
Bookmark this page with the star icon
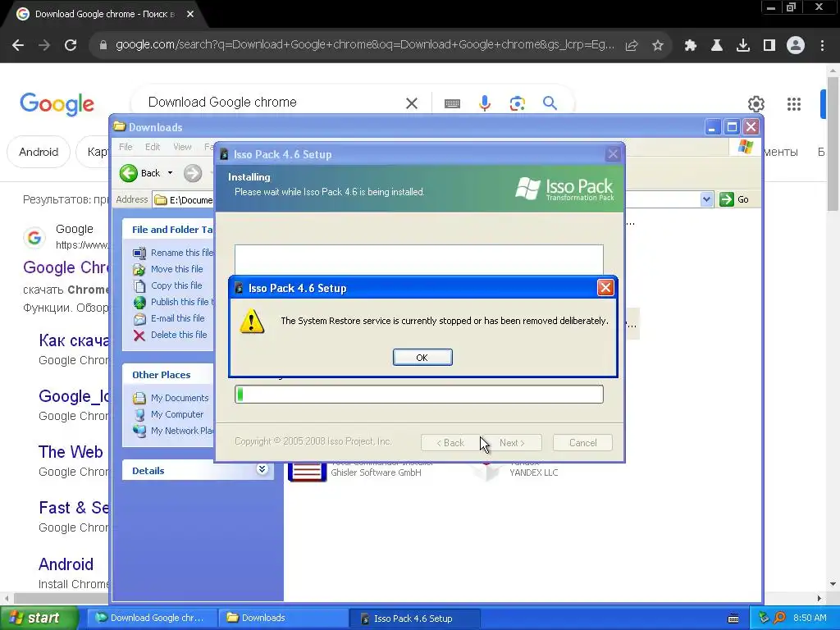(x=658, y=46)
